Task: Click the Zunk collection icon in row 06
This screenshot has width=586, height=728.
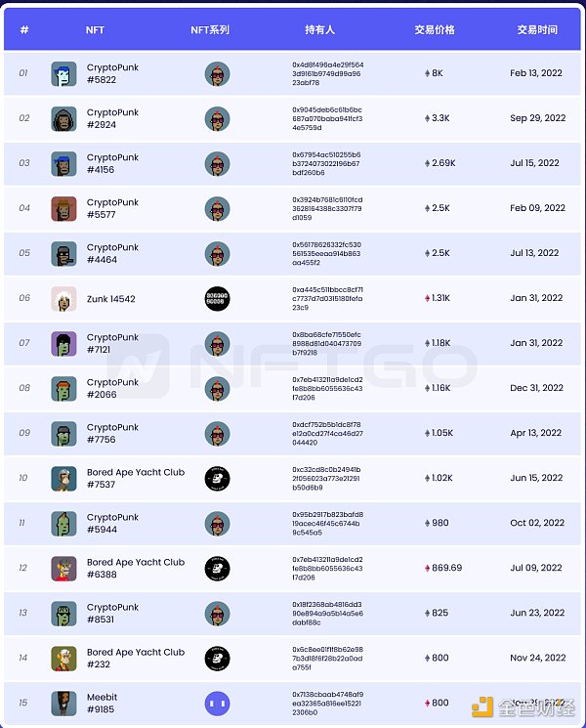Action: 217,299
